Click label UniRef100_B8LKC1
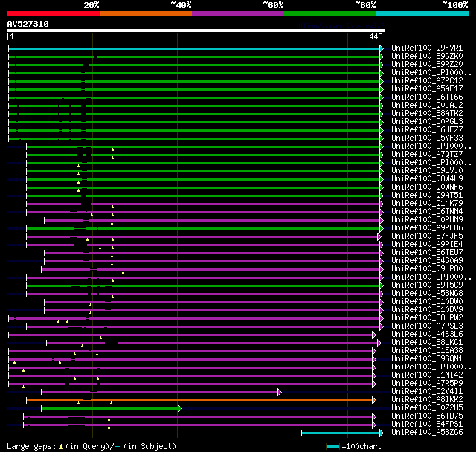 pyautogui.click(x=427, y=343)
